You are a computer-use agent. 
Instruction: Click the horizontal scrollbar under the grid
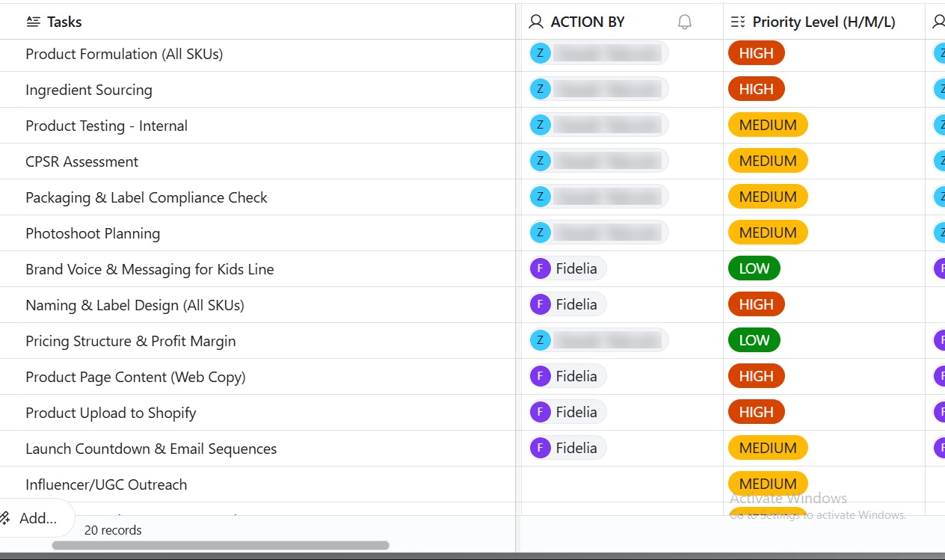221,546
